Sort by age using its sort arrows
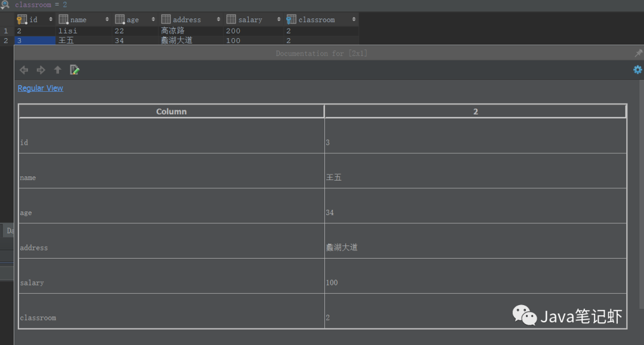This screenshot has width=644, height=345. coord(153,19)
